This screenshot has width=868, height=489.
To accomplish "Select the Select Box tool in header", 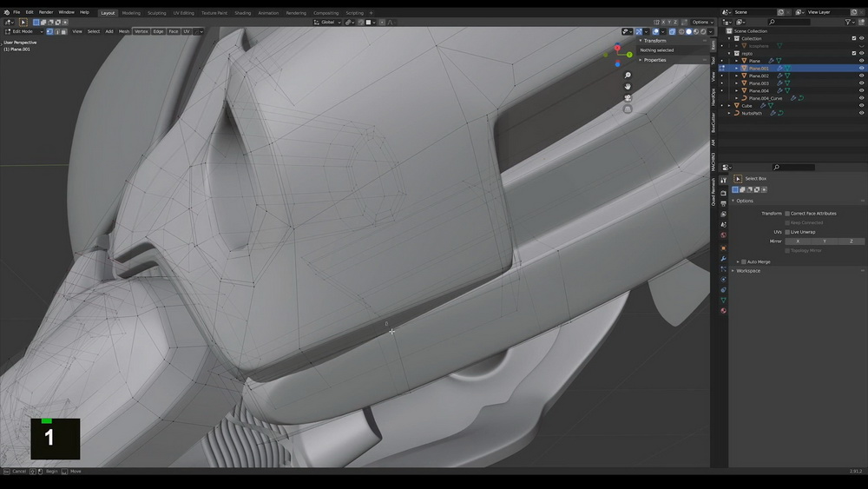I will [23, 23].
